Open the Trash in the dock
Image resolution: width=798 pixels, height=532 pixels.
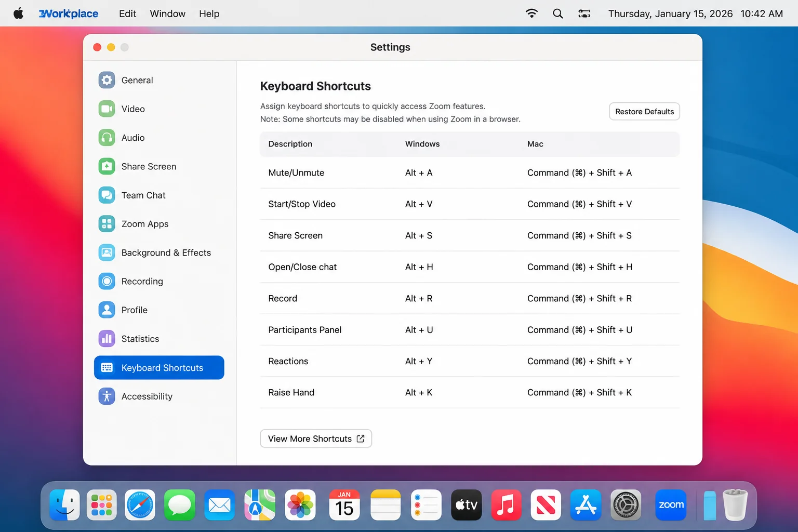coord(735,504)
